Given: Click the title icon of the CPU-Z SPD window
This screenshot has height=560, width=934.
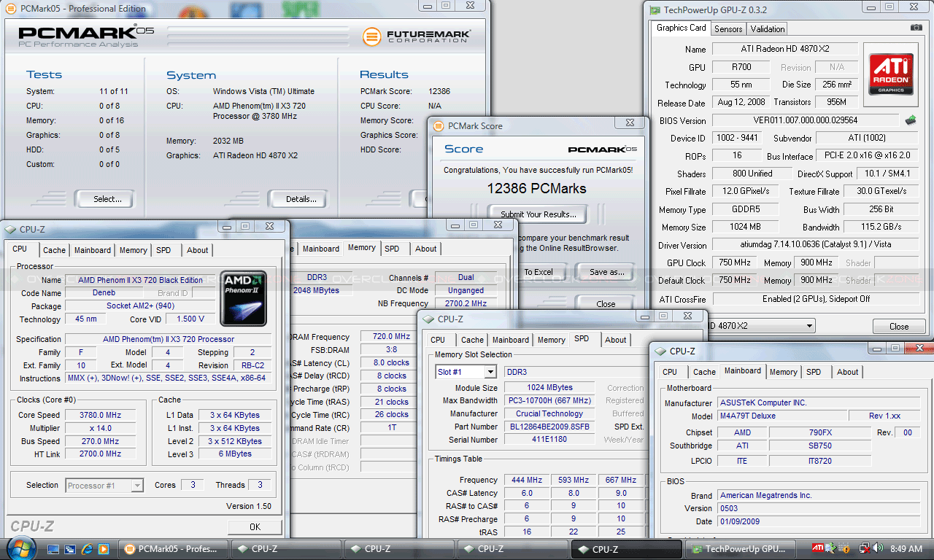Looking at the screenshot, I should pos(428,319).
